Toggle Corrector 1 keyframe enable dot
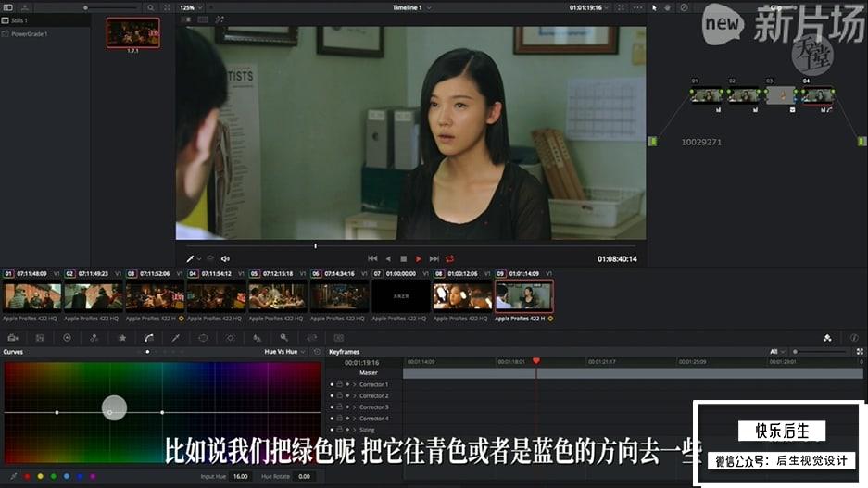The image size is (868, 488). (x=332, y=384)
